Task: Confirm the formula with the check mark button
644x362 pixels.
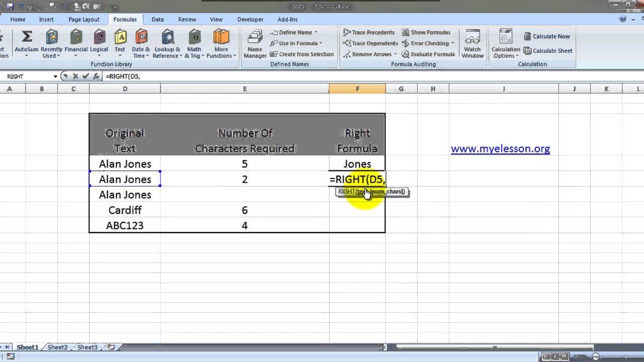Action: pyautogui.click(x=85, y=76)
